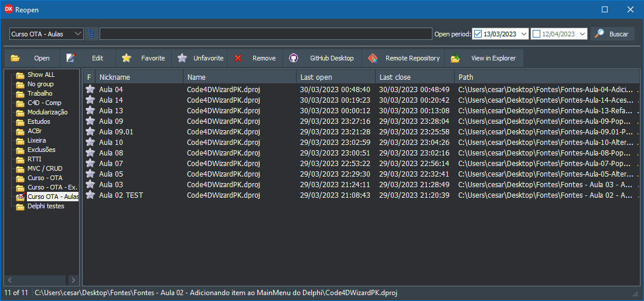This screenshot has height=301, width=644.
Task: Click the GitHub Desktop toolbar icon
Action: coord(294,58)
